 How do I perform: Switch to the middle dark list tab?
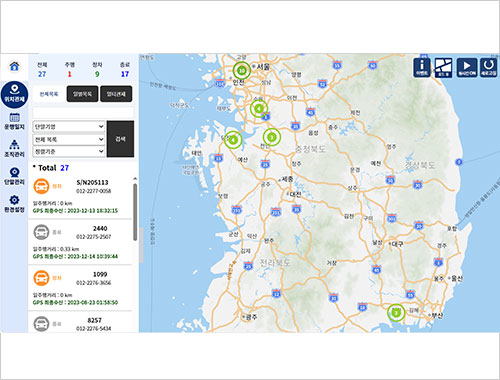coord(82,94)
